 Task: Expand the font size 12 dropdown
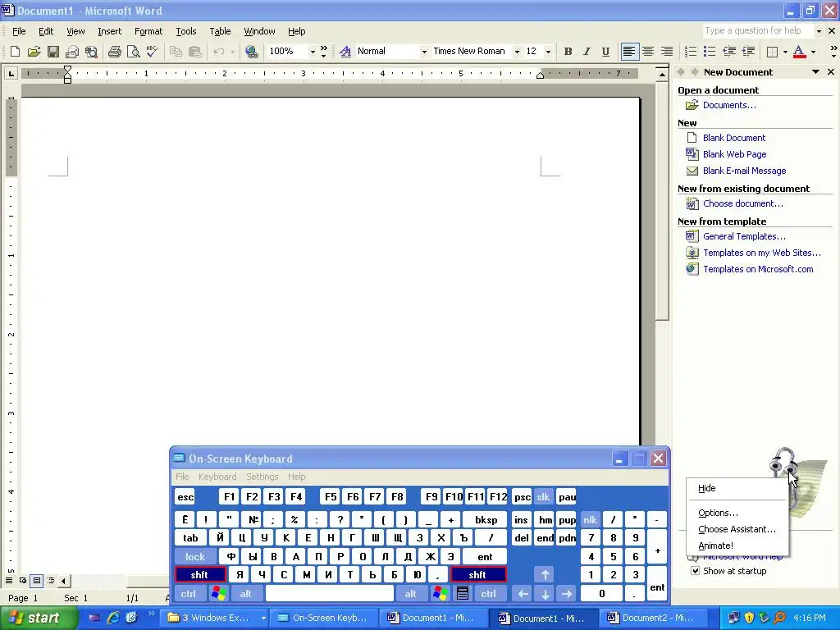click(x=547, y=52)
